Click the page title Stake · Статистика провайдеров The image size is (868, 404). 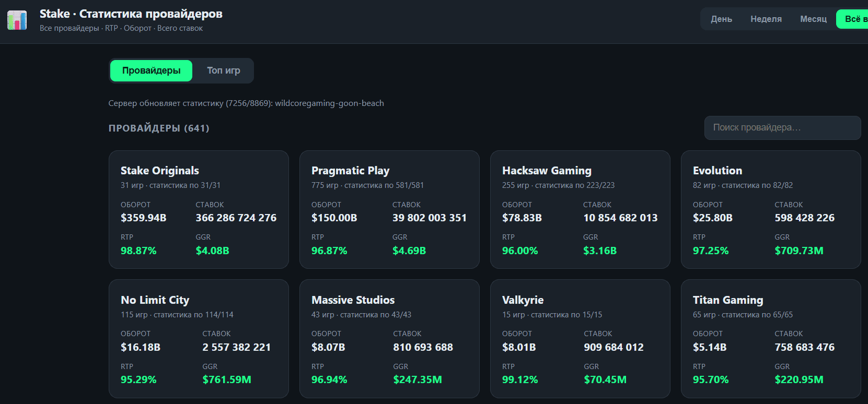coord(131,14)
